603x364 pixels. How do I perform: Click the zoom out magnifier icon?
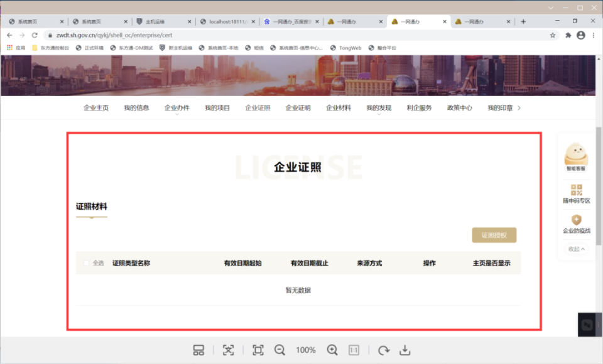point(280,350)
